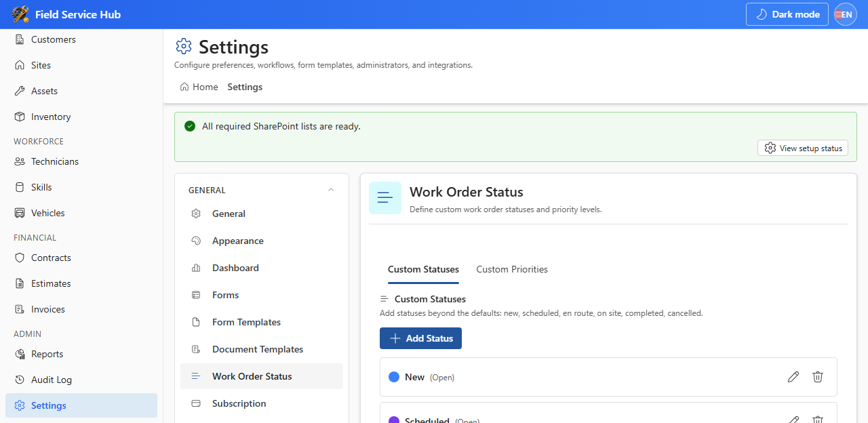Open the Technicians page
This screenshot has height=423, width=868.
pyautogui.click(x=81, y=161)
